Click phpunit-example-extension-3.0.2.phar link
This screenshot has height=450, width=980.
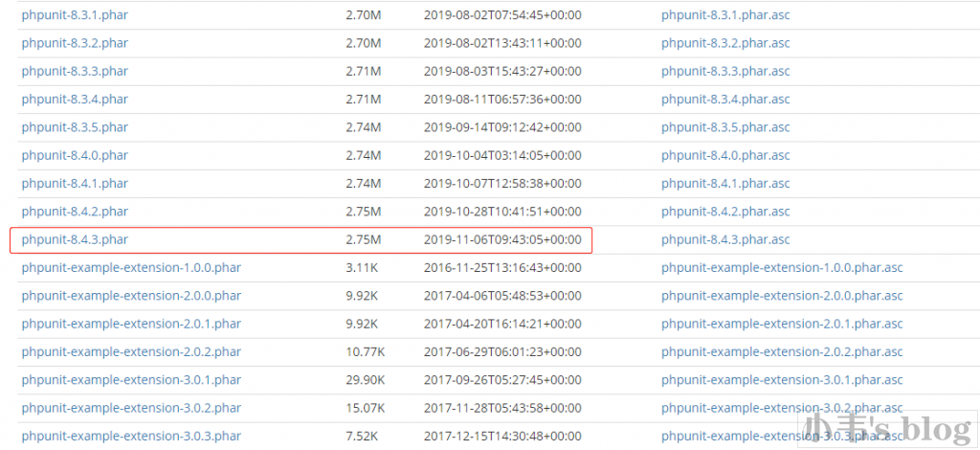pos(131,408)
